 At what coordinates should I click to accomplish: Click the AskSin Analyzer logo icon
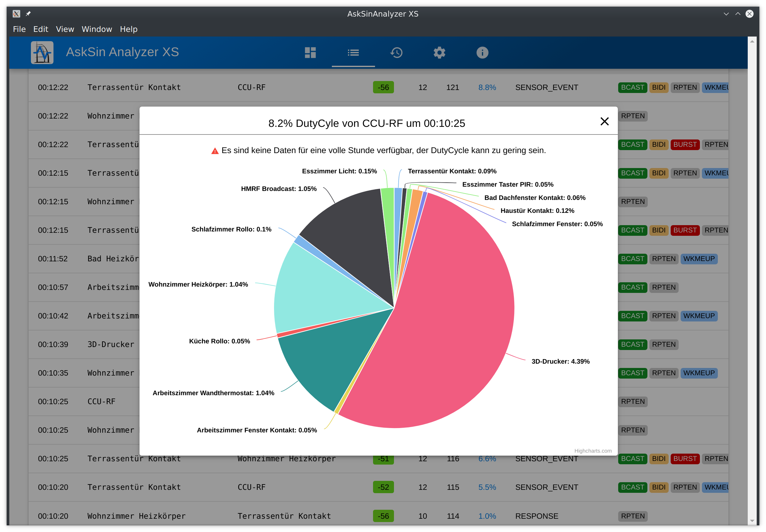(42, 52)
